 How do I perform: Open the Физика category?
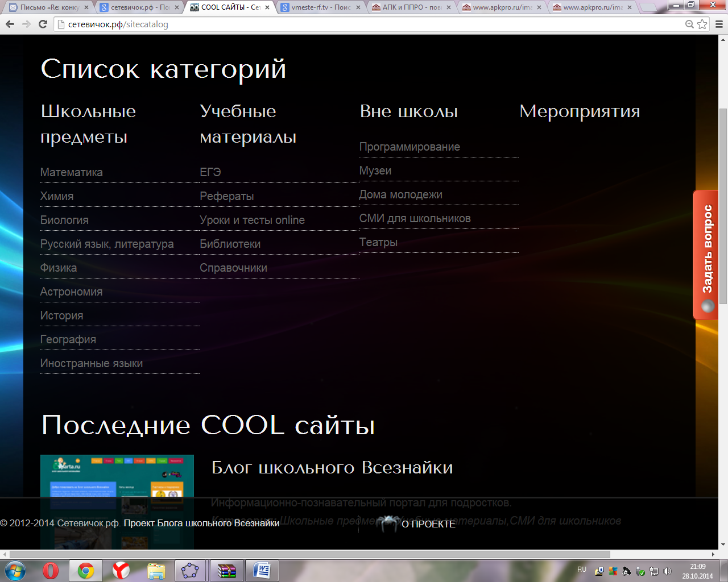59,268
